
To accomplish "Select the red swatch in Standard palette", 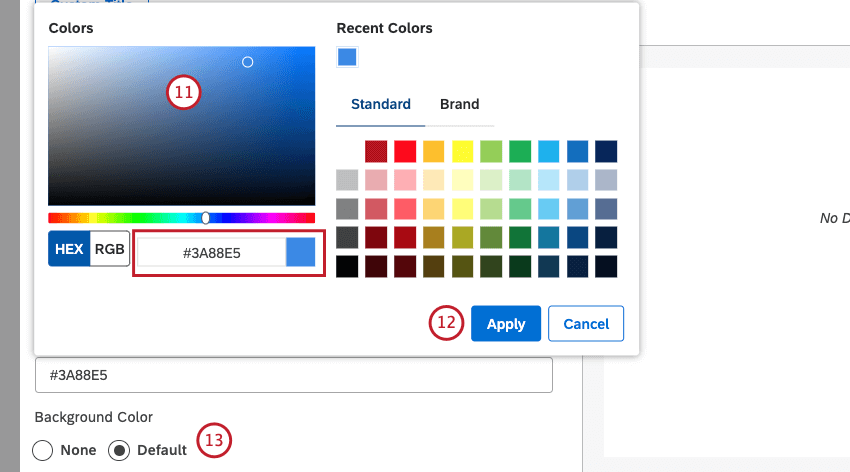I will point(405,151).
